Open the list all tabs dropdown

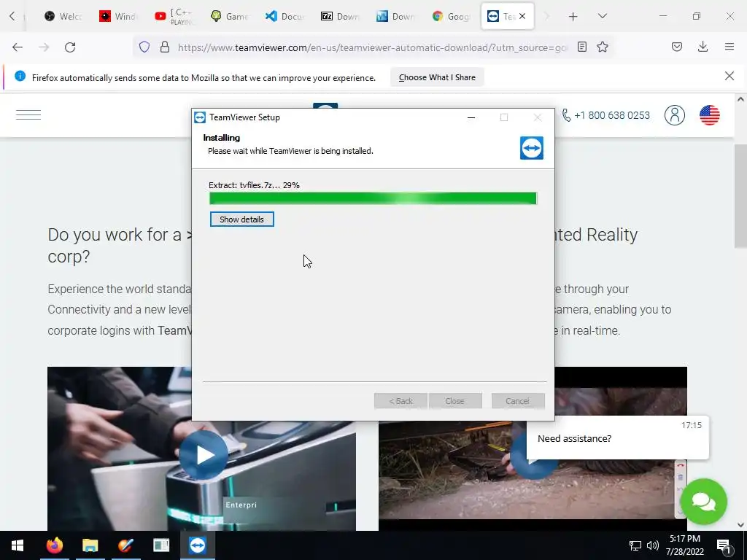point(603,16)
